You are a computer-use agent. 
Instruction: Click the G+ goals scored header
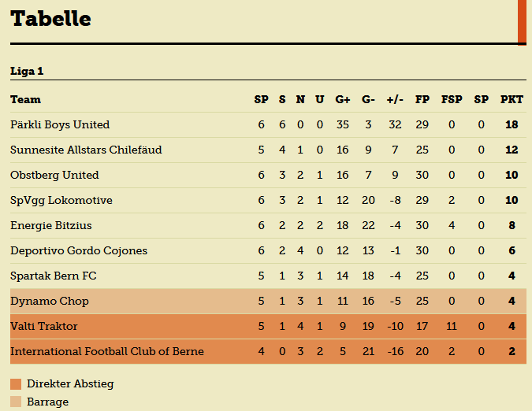(x=342, y=99)
